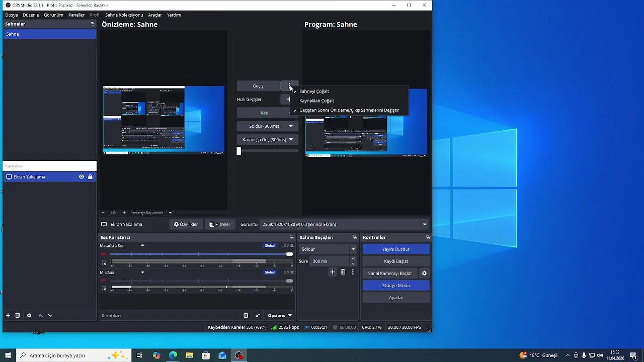Screen dimensions: 644x362
Task: Click the three-dot menu beside Geçiş button
Action: [x=289, y=86]
